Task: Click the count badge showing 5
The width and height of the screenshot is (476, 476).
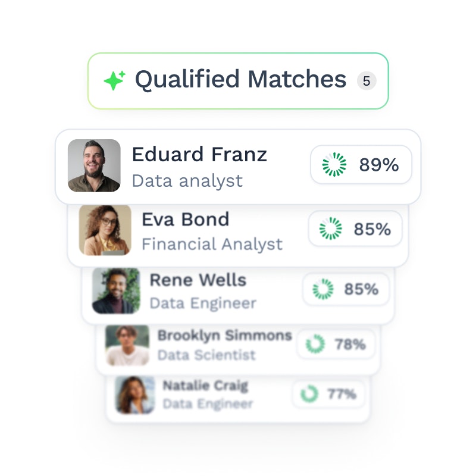Action: (367, 80)
